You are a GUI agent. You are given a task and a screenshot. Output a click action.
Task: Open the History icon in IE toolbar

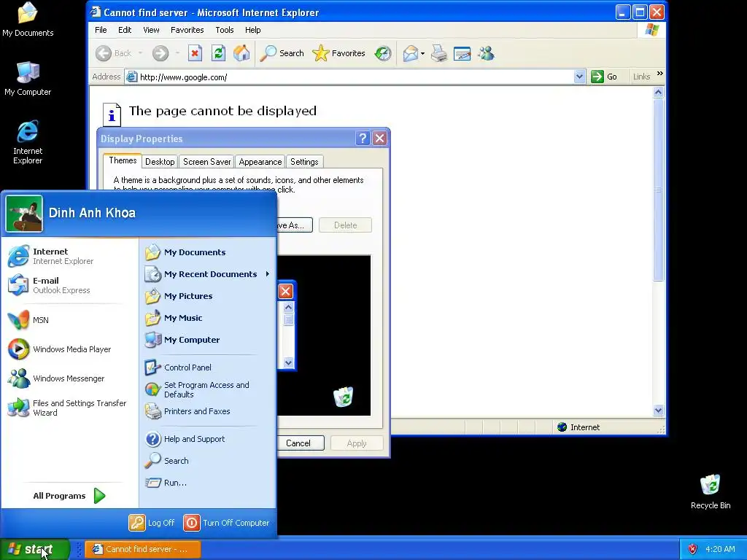(x=382, y=53)
